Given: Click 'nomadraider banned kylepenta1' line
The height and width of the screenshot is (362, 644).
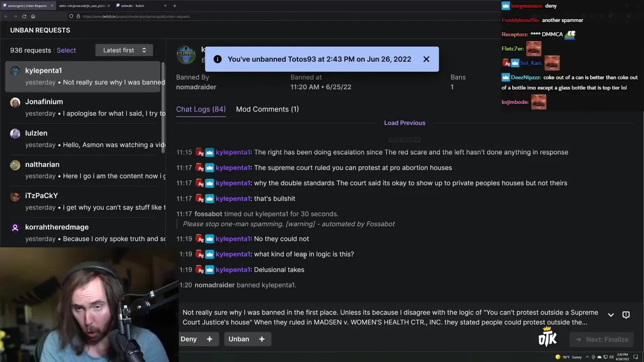Looking at the screenshot, I should 245,285.
